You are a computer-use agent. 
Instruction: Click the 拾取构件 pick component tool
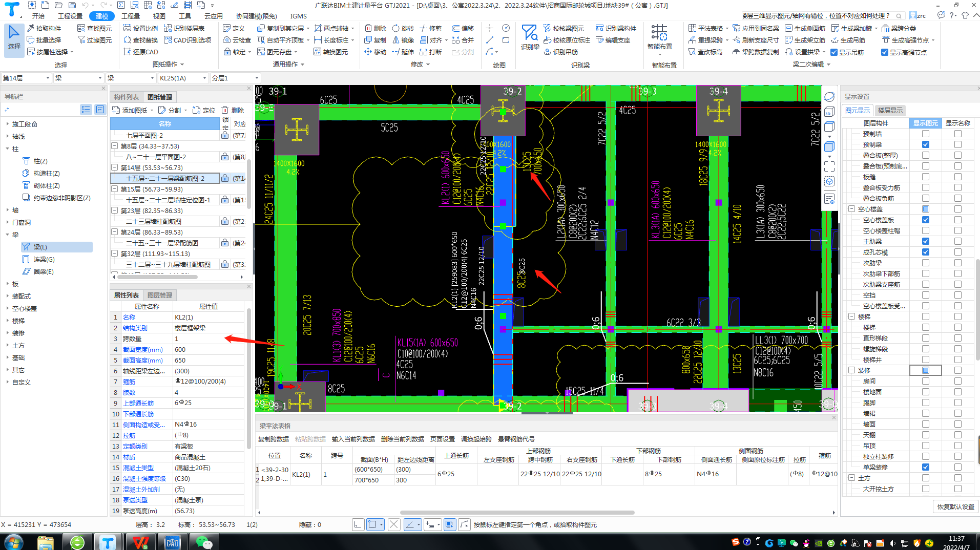[45, 28]
